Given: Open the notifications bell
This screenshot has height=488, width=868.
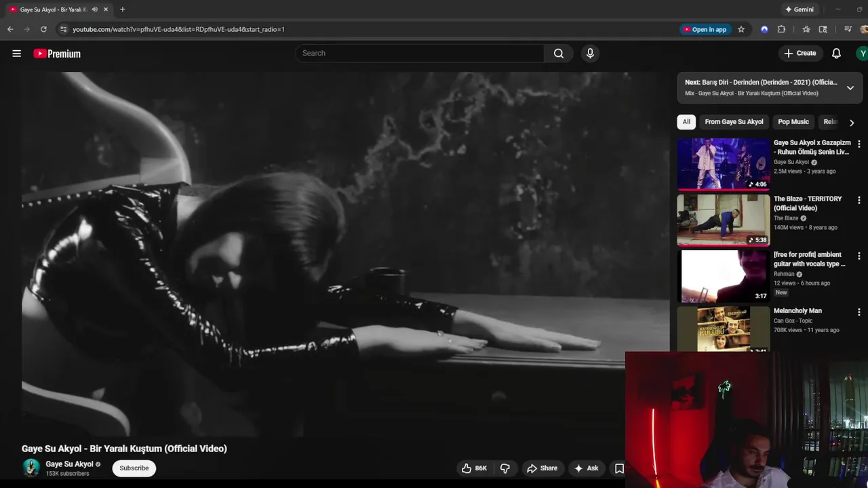Looking at the screenshot, I should pos(836,54).
